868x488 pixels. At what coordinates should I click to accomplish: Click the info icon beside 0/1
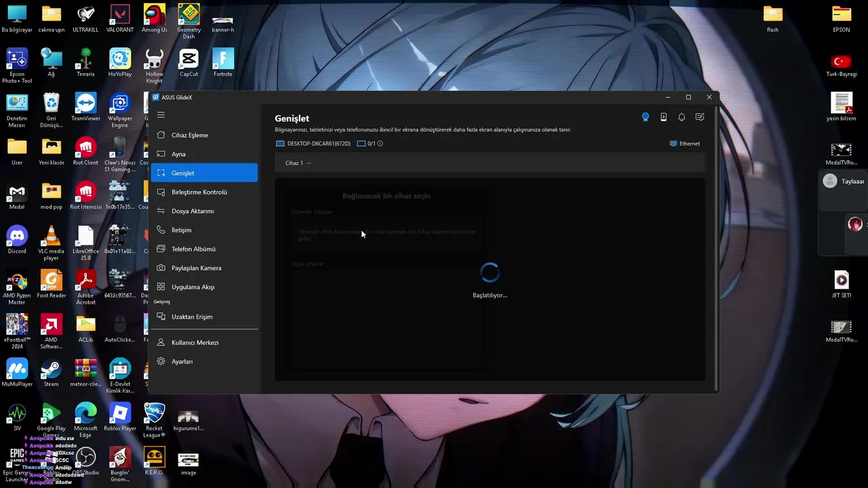point(380,144)
